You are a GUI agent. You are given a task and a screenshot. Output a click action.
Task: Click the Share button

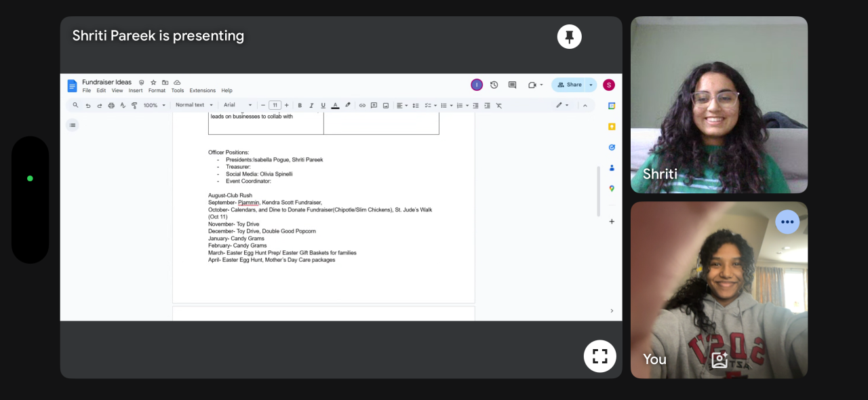coord(570,85)
